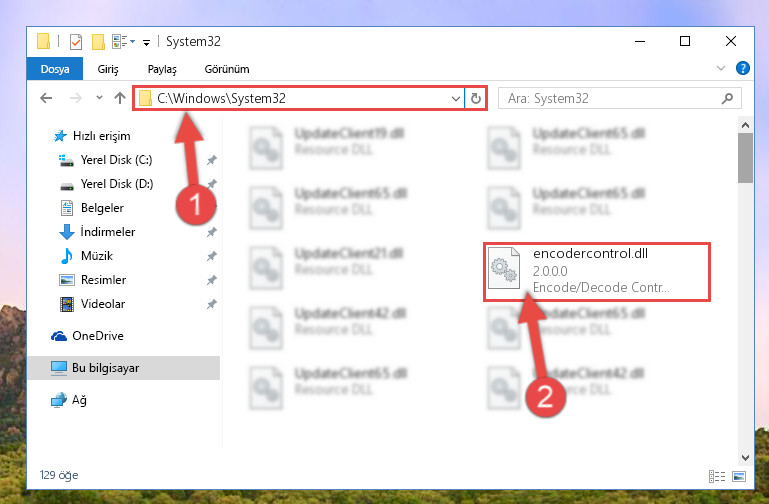Screen dimensions: 769x504
Task: Open the Help question mark icon
Action: 743,68
